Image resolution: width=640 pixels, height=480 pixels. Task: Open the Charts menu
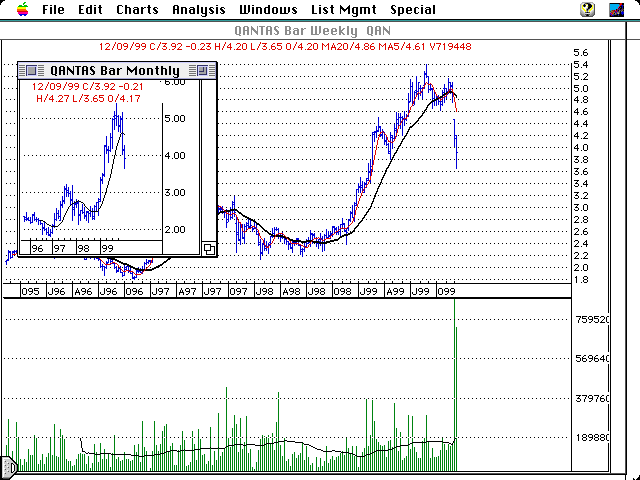click(137, 9)
